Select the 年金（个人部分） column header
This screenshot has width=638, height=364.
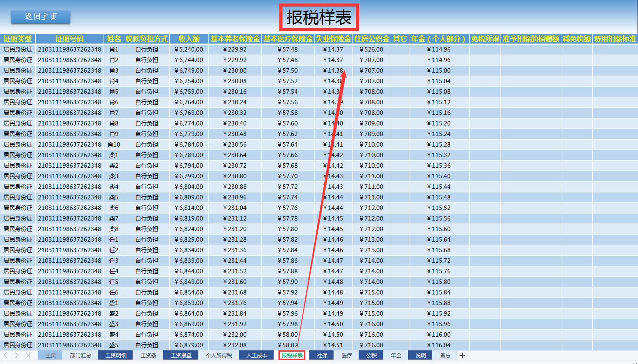coord(439,39)
